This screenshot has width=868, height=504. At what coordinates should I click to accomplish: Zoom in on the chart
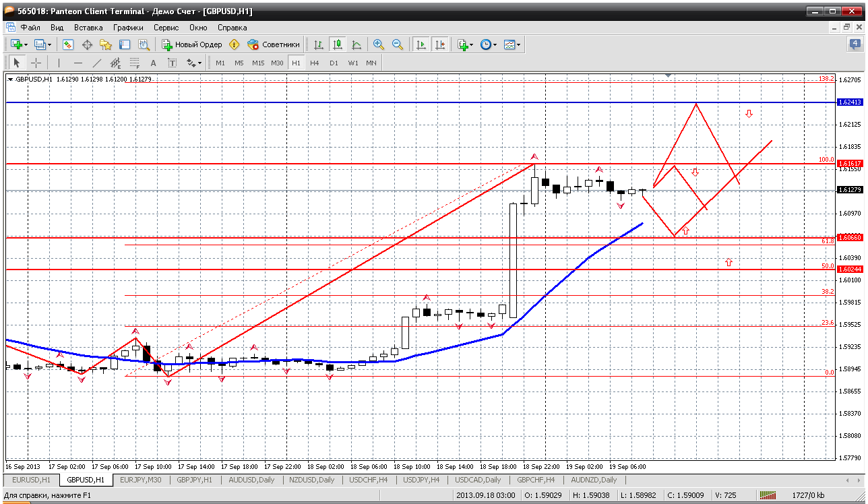379,44
